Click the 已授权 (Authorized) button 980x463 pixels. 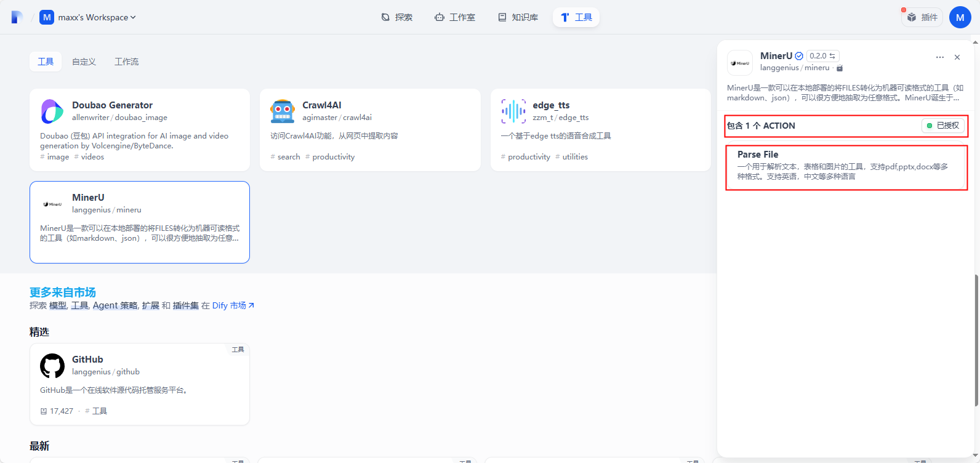pyautogui.click(x=942, y=126)
